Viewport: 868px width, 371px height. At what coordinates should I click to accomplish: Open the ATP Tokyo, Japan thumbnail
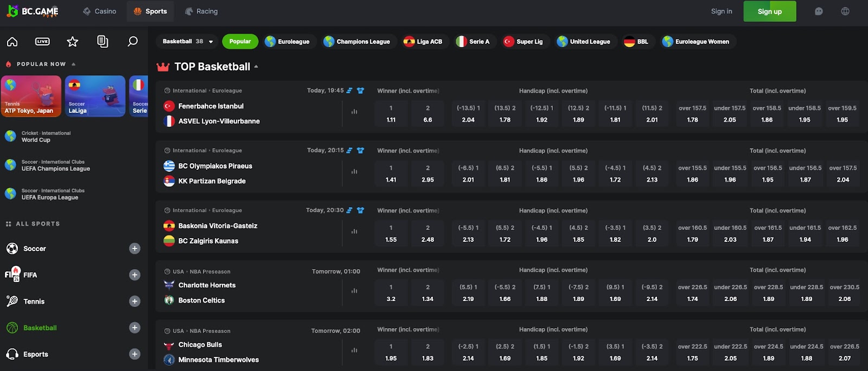coord(31,97)
